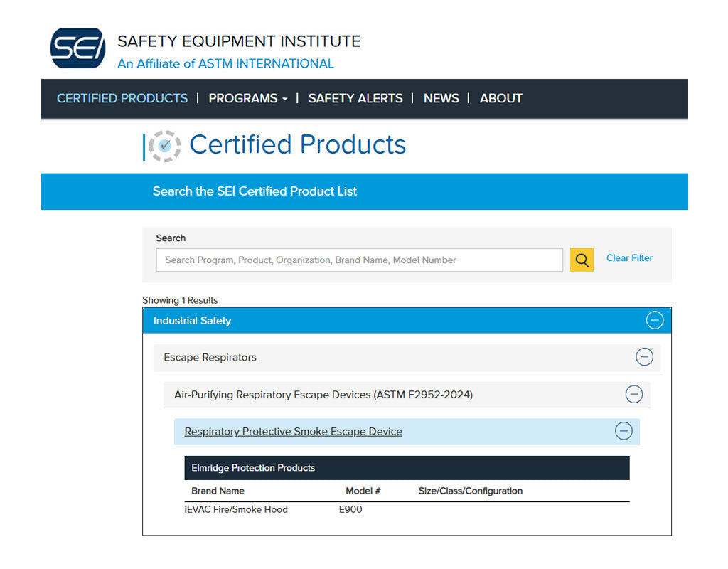728x569 pixels.
Task: Click Safety Equipment Institute title text
Action: click(239, 41)
